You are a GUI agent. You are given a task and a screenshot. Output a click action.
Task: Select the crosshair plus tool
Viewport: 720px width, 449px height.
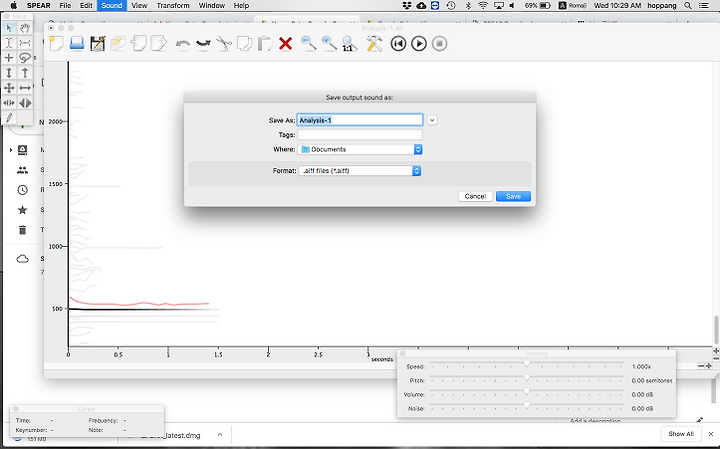tap(9, 57)
